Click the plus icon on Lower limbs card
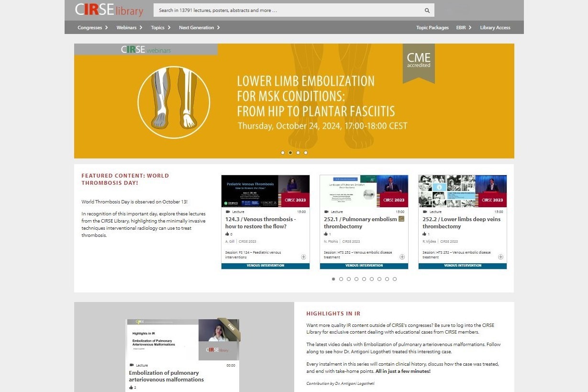 500,257
